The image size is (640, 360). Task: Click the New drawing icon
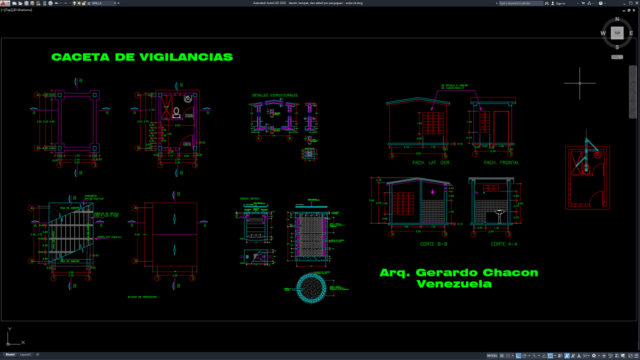coord(14,3)
